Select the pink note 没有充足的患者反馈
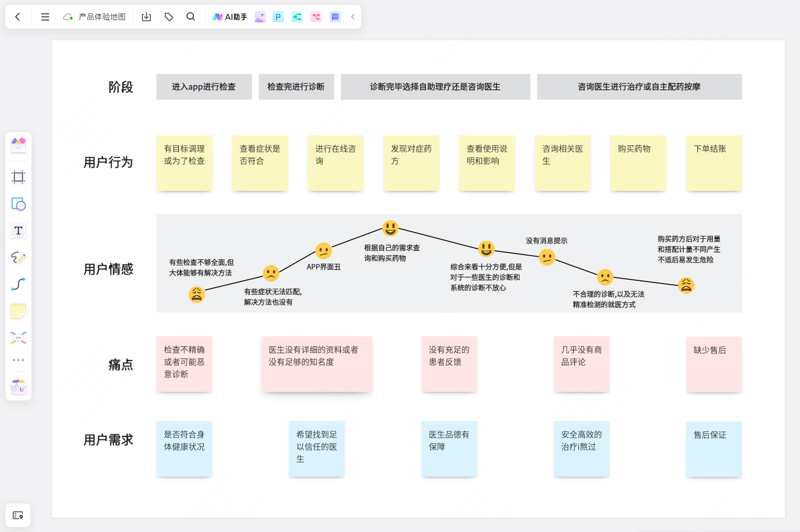800x532 pixels. click(449, 364)
